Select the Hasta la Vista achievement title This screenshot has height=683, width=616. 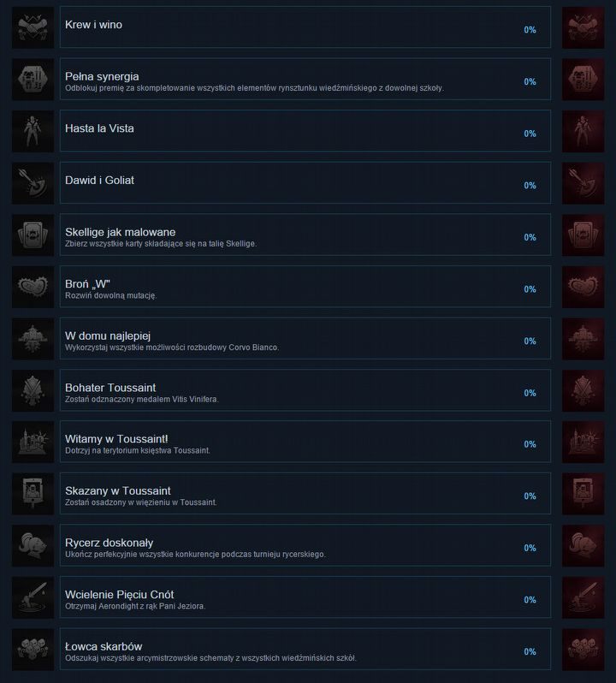pos(99,128)
